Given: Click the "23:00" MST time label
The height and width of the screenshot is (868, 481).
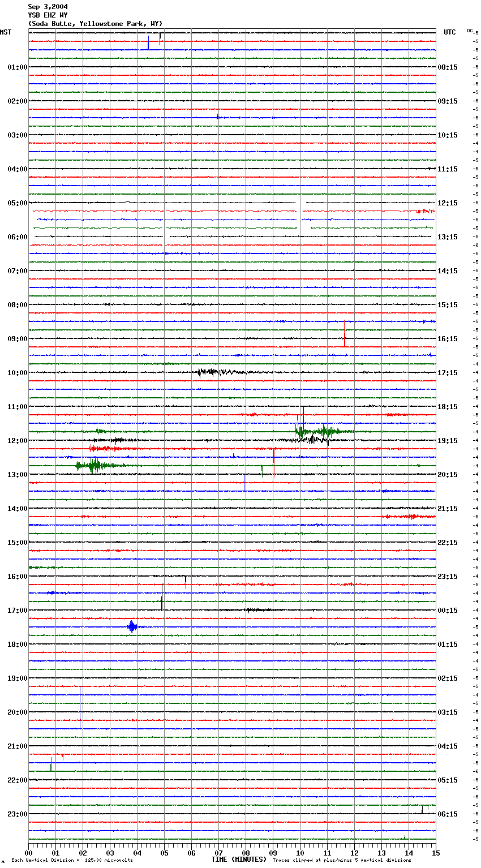Looking at the screenshot, I should click(18, 814).
